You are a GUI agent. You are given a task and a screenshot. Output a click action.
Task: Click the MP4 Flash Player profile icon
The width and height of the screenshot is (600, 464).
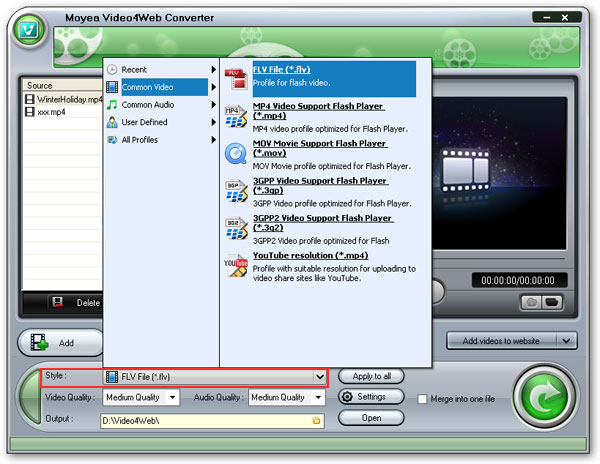pyautogui.click(x=236, y=116)
